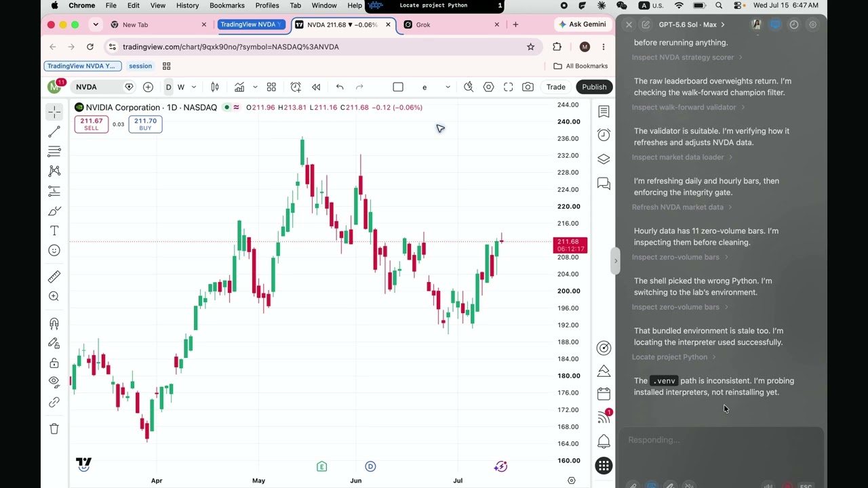Open the calendar panel icon
The width and height of the screenshot is (868, 488).
pyautogui.click(x=604, y=394)
